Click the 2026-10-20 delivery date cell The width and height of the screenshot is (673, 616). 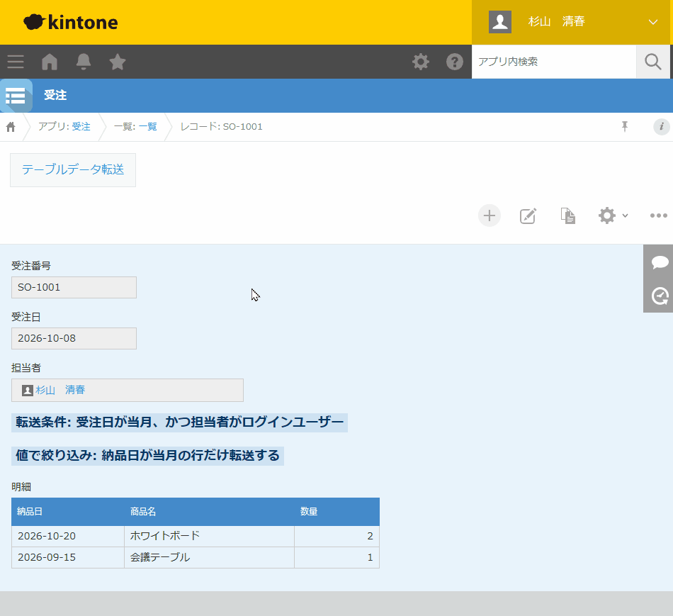(68, 536)
